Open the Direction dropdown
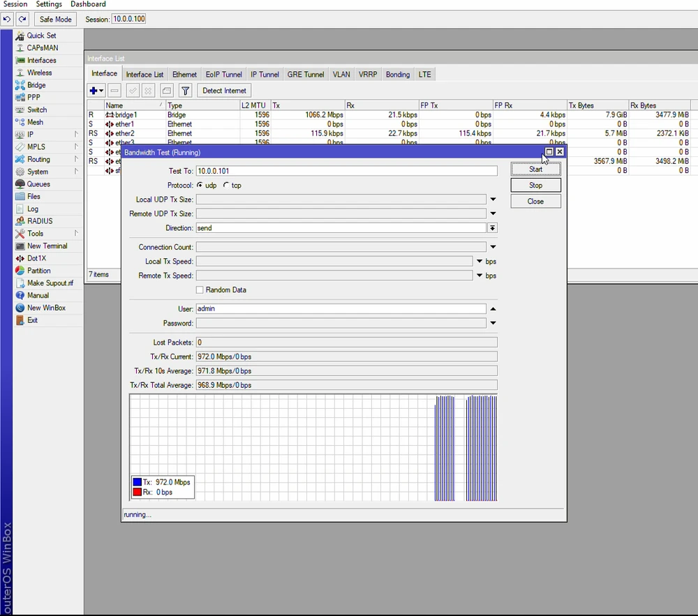Viewport: 698px width, 616px height. 493,227
